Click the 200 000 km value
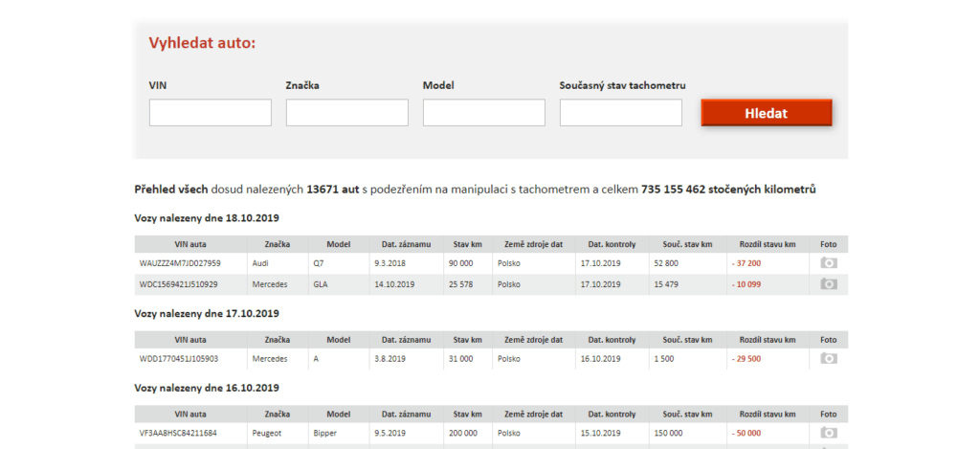 [x=463, y=433]
